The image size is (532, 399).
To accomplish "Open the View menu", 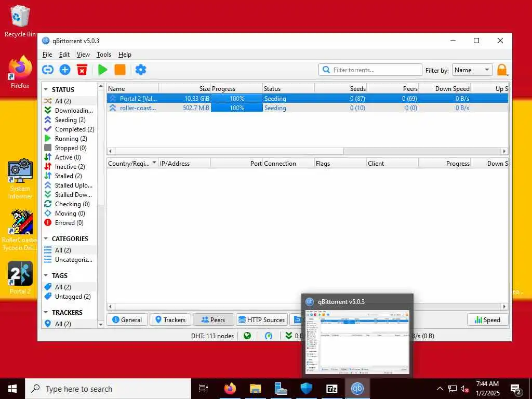I will tap(83, 54).
